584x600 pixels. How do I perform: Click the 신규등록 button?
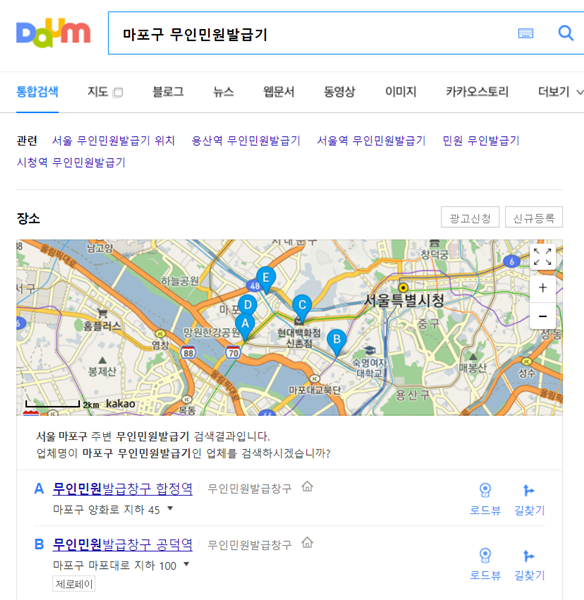(x=534, y=217)
